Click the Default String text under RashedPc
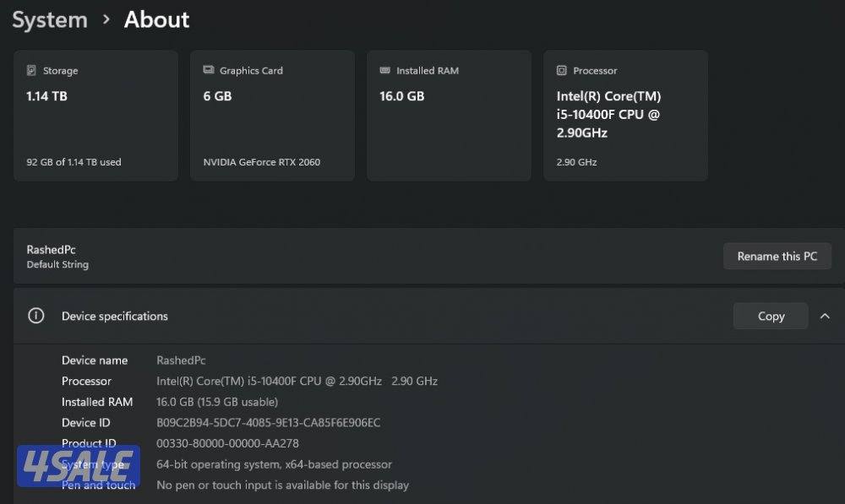845x504 pixels. (57, 264)
